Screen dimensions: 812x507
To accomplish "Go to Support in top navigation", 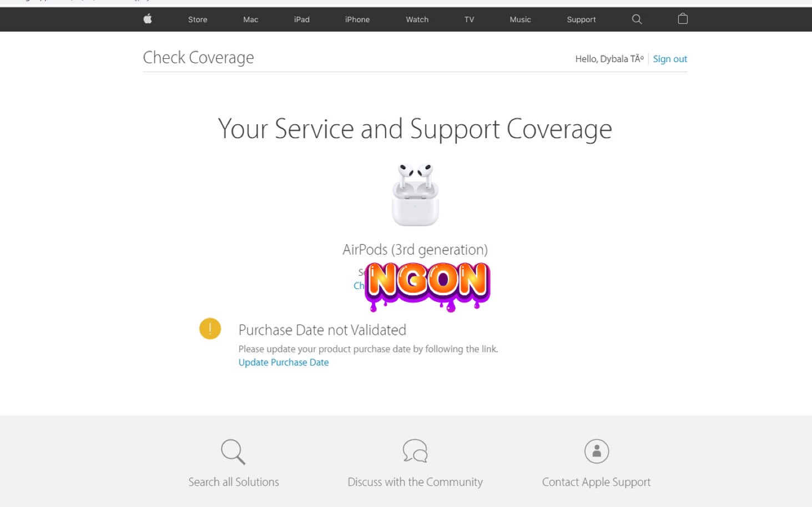I will (x=582, y=19).
